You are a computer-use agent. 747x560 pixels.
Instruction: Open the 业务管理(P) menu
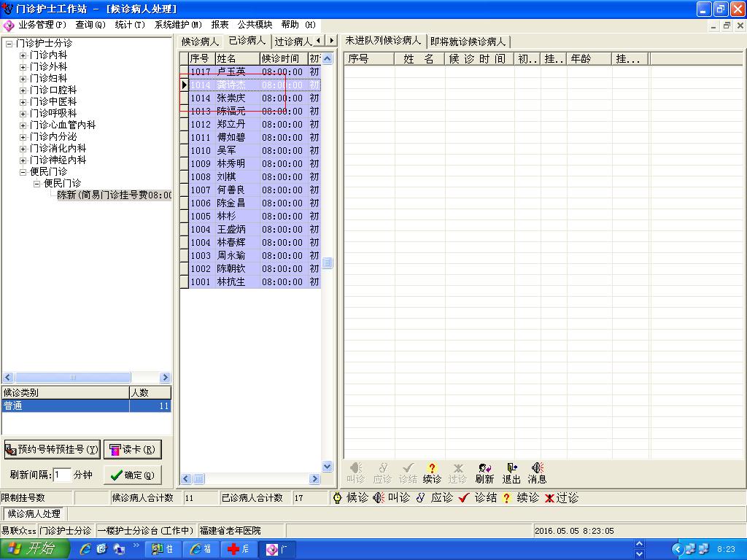point(42,25)
